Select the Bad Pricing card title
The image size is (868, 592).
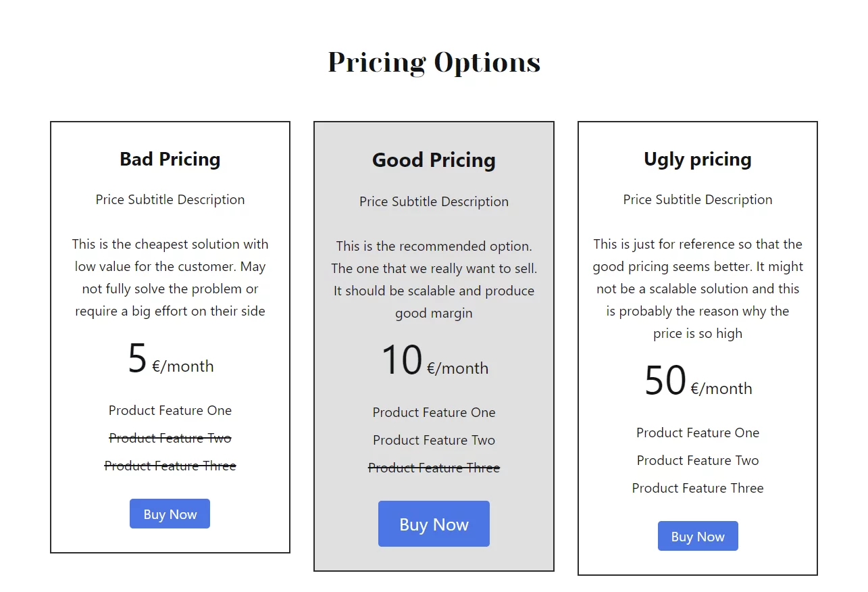click(170, 159)
